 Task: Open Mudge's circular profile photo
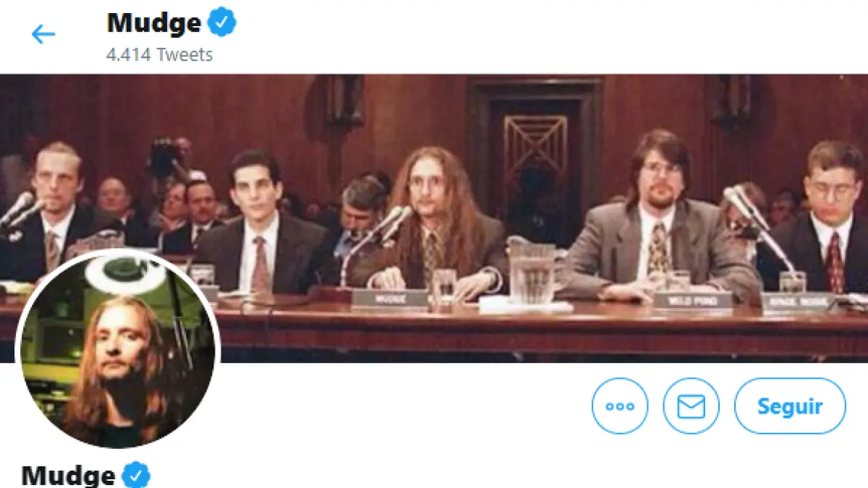[116, 349]
